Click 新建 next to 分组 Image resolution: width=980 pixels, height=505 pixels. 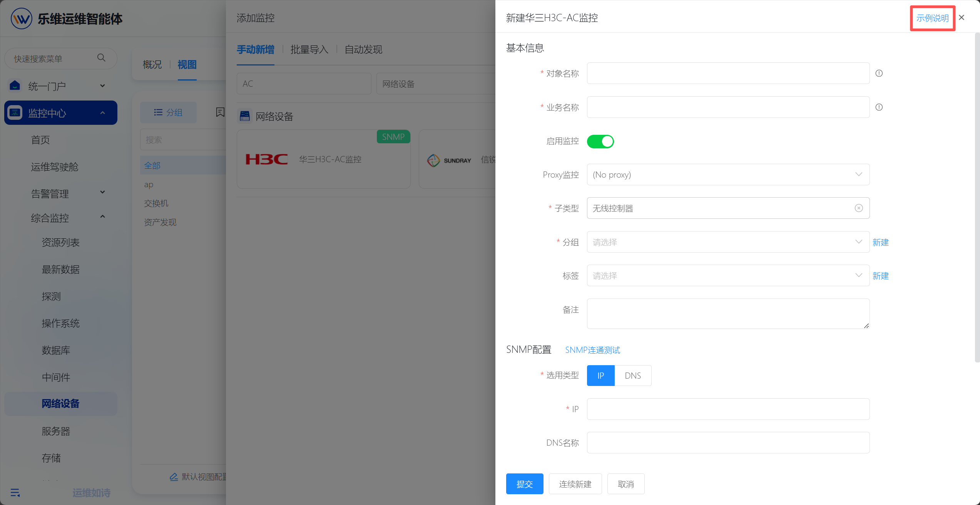tap(880, 242)
